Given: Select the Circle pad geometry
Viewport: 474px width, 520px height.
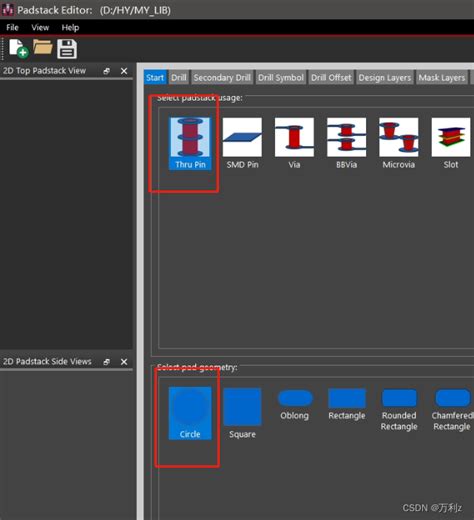Looking at the screenshot, I should coord(190,413).
